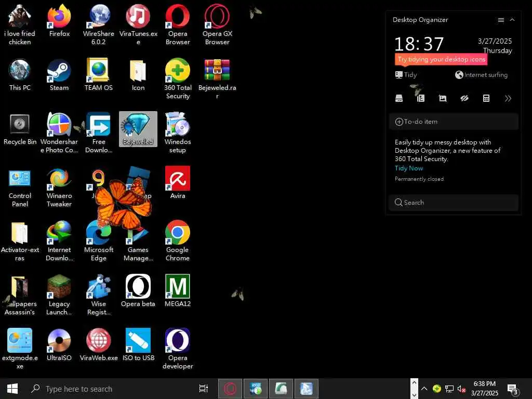Click the Tidy button in Desktop Organizer
This screenshot has height=399, width=532.
click(406, 75)
